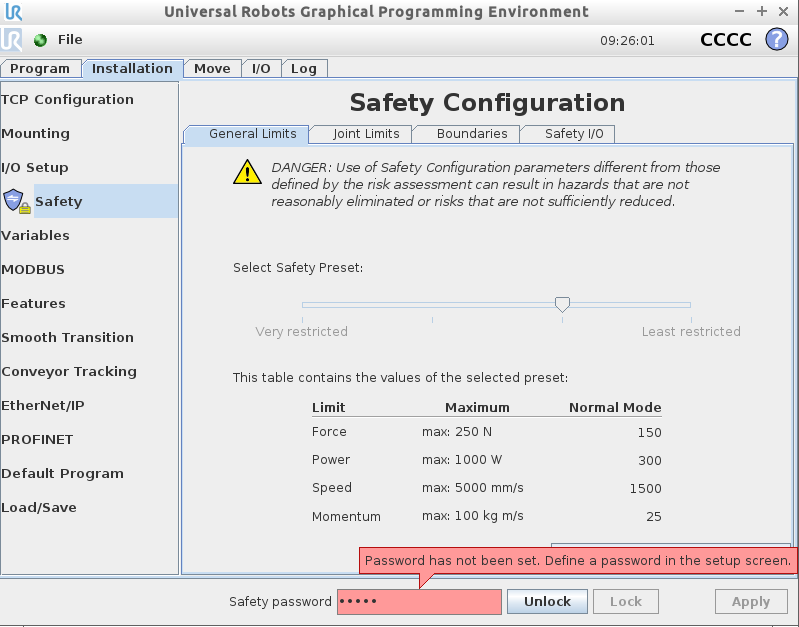The height and width of the screenshot is (627, 799).
Task: Click the Momentum row label
Action: [346, 517]
